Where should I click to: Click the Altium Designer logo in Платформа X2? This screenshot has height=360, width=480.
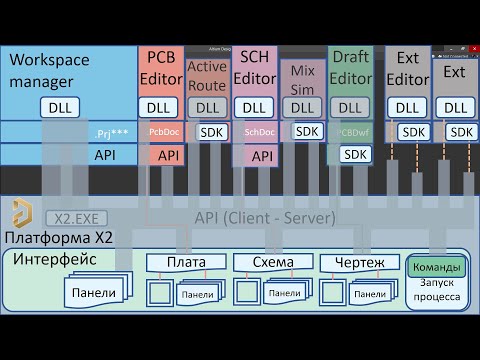point(23,213)
